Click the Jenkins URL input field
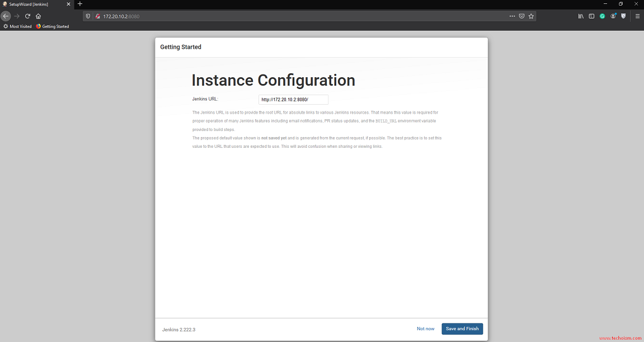This screenshot has height=342, width=644. 293,100
